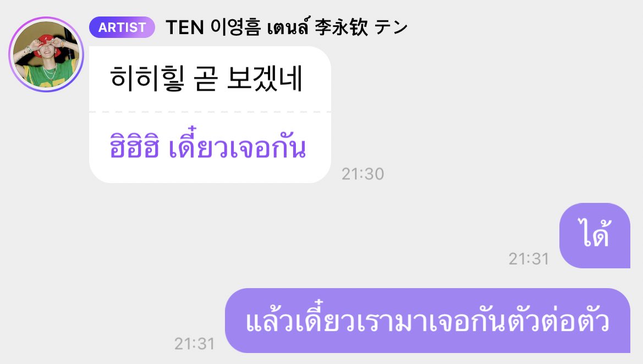This screenshot has height=364, width=643.
Task: Click Japanese name テン in the header
Action: [391, 27]
